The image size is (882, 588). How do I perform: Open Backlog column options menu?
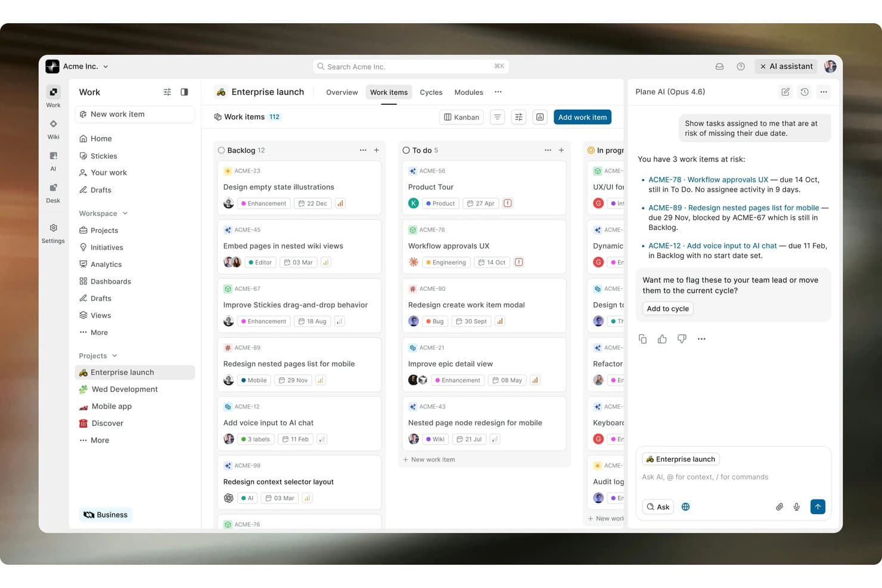[363, 150]
